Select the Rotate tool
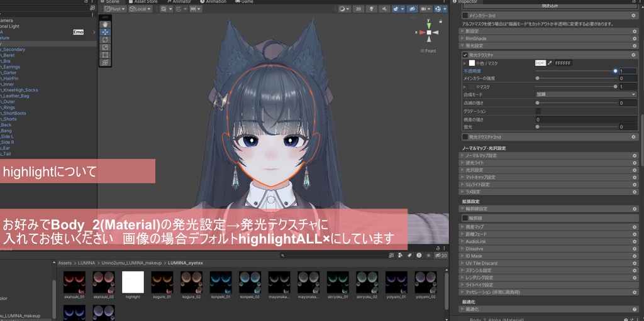Image resolution: width=644 pixels, height=321 pixels. point(105,40)
